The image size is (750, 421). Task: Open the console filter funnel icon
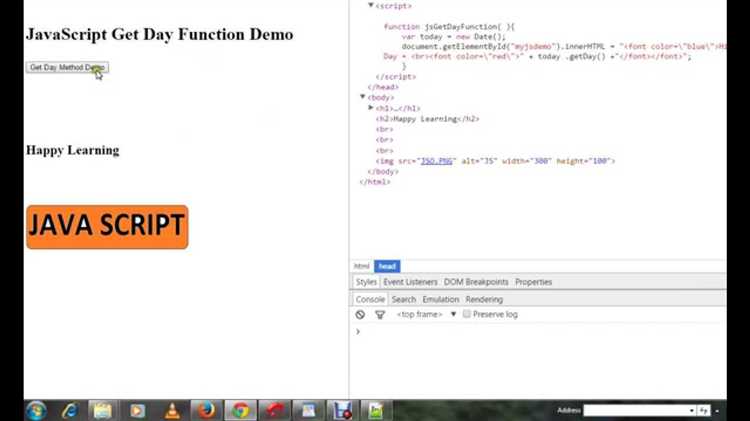coord(380,314)
